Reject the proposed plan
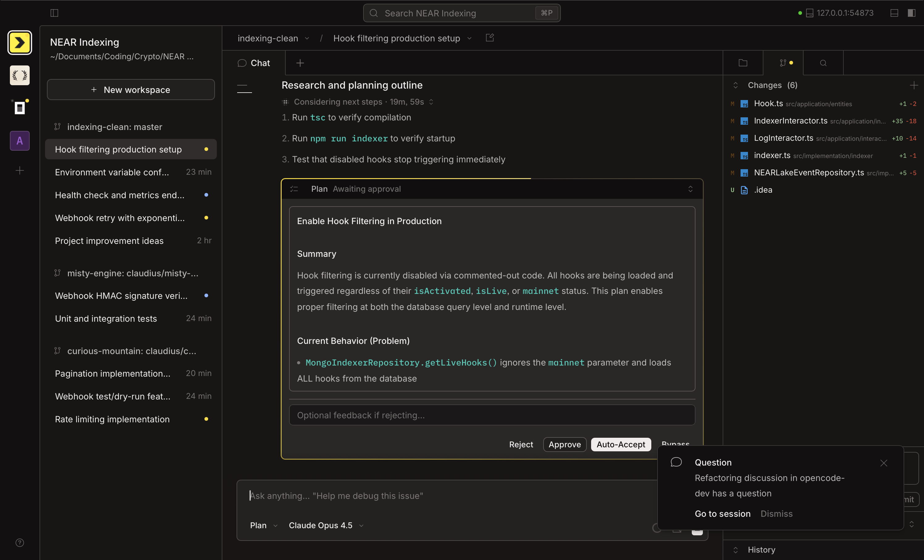Viewport: 924px width, 560px height. coord(521,445)
